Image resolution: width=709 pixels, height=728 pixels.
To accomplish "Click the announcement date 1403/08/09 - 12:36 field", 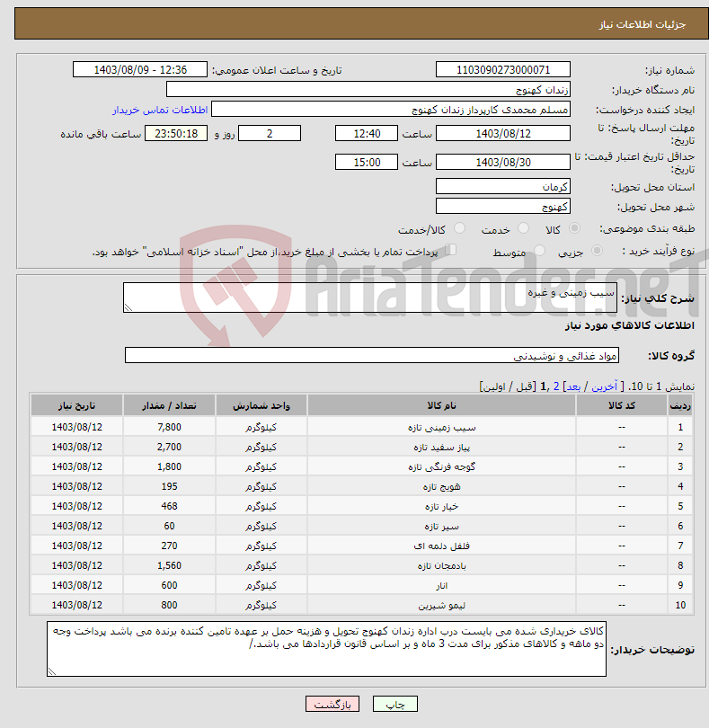I will tap(140, 69).
